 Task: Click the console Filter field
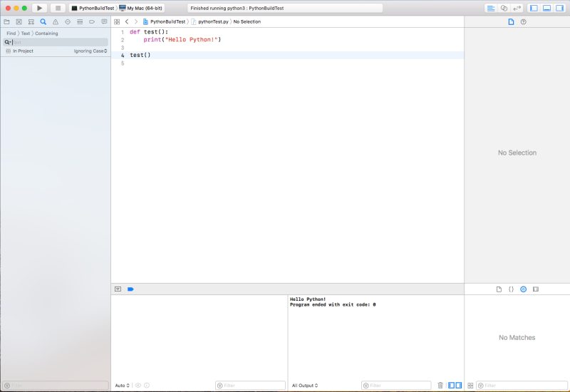click(x=396, y=386)
